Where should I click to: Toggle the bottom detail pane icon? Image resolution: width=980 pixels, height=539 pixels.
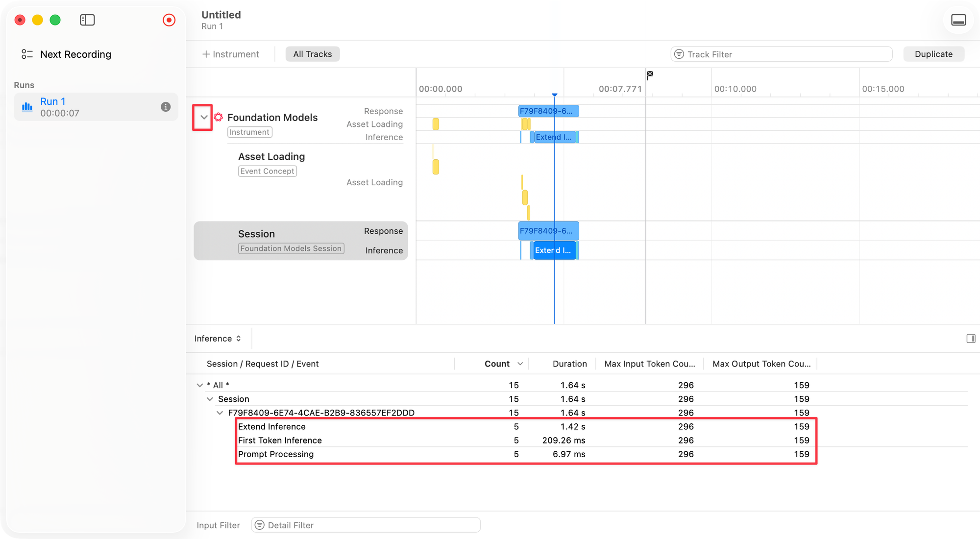coord(958,20)
